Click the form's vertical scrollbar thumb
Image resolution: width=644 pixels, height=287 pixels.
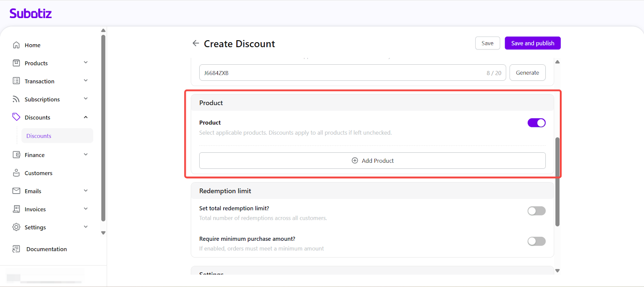(557, 182)
